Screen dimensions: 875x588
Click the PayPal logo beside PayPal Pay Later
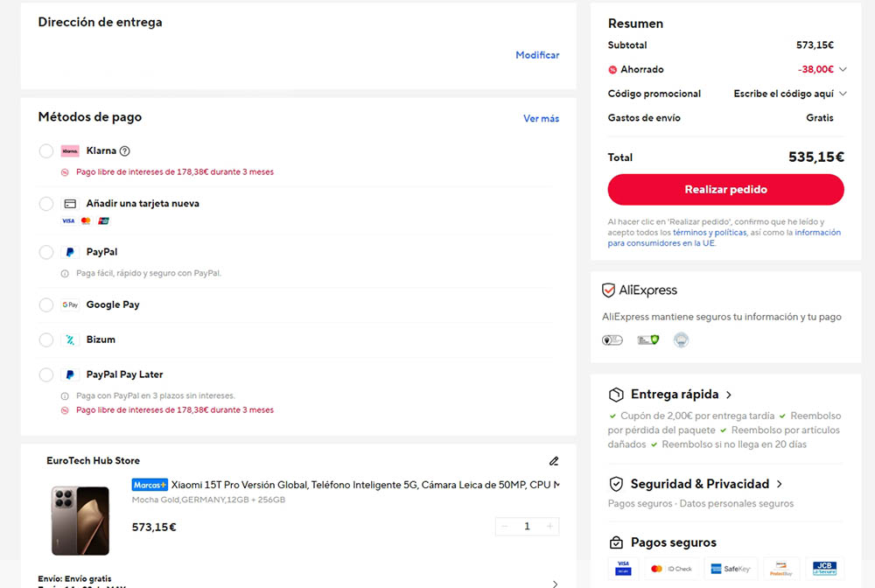pos(70,374)
